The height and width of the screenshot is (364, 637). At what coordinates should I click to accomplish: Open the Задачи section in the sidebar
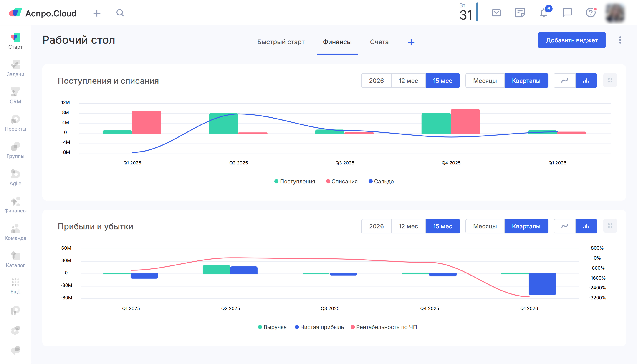tap(15, 68)
